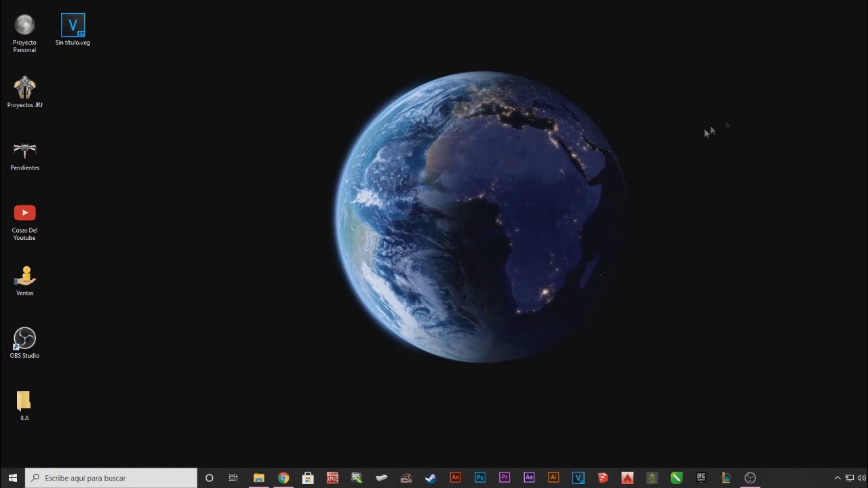
Task: Open Google Chrome from the taskbar
Action: point(283,478)
